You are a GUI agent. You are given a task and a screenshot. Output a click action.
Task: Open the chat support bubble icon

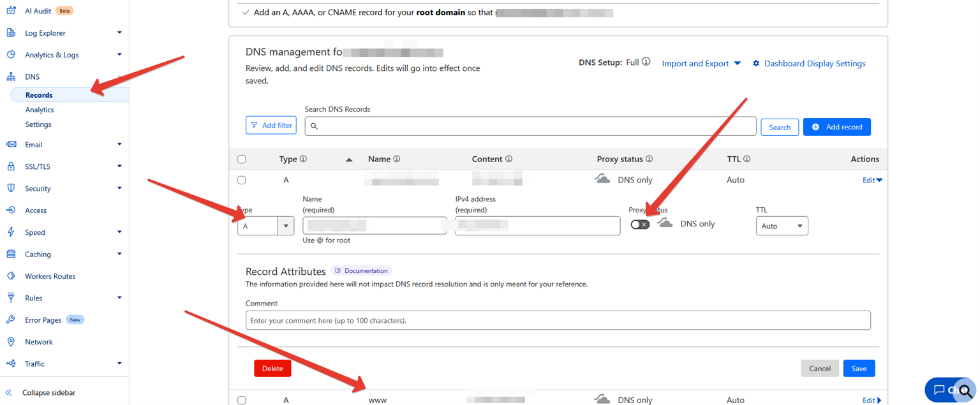pos(939,390)
